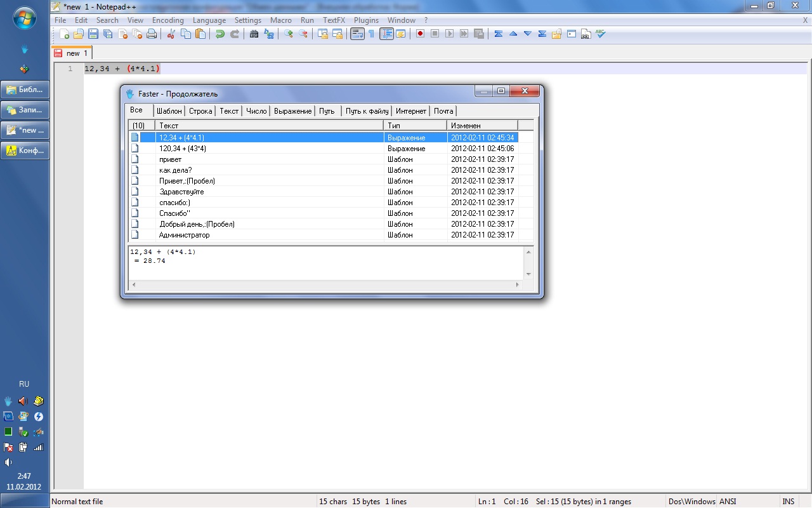Stop macro recording
The width and height of the screenshot is (812, 508).
click(x=435, y=34)
